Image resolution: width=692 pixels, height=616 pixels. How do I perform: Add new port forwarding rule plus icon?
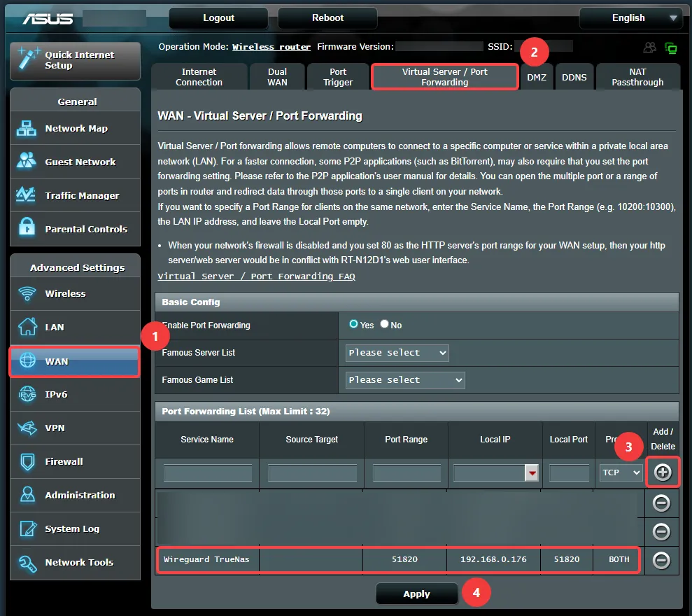(x=662, y=472)
